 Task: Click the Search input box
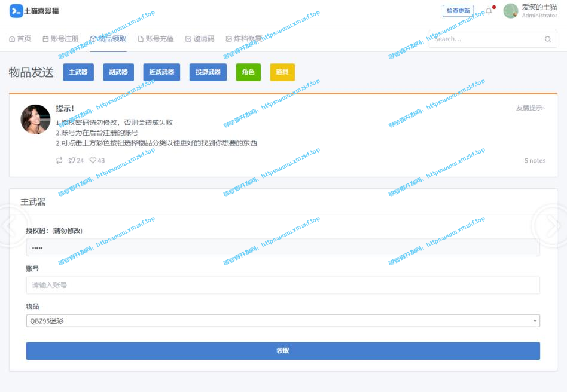coord(493,39)
